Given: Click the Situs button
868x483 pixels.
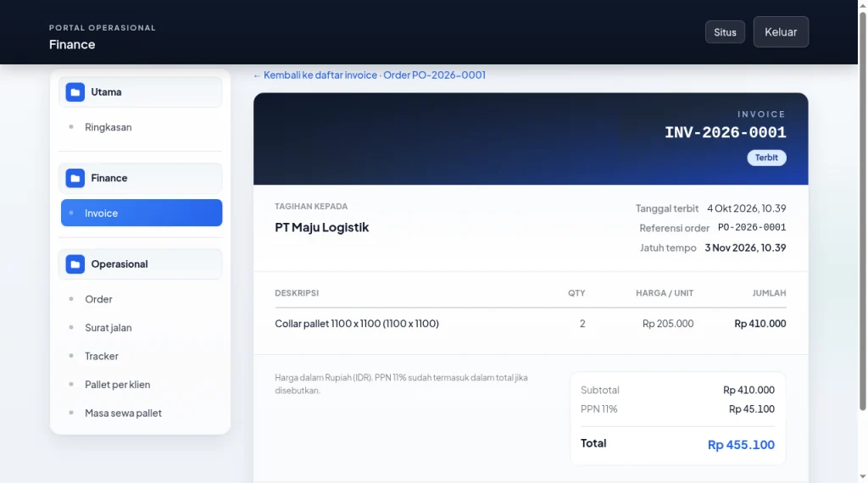Looking at the screenshot, I should coord(725,32).
